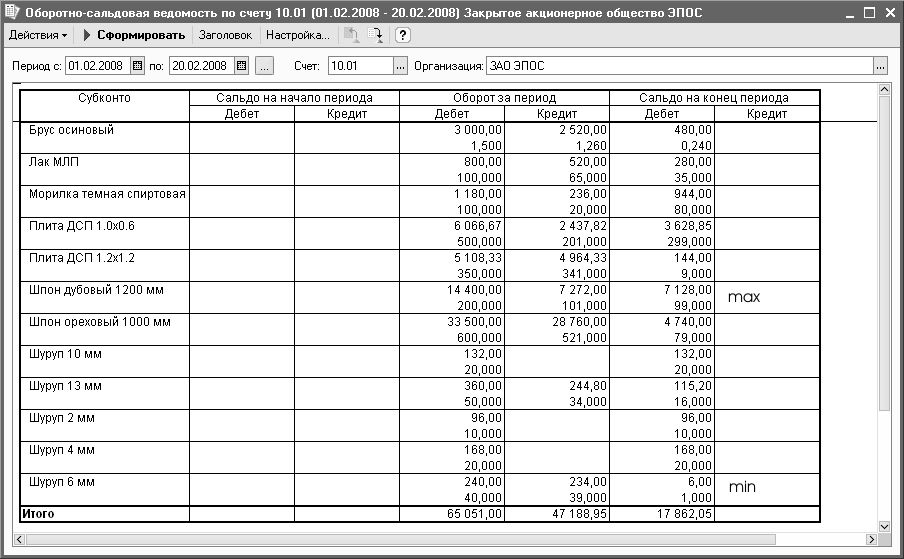Click debit turnover value 5 108,33
The image size is (904, 559).
pos(478,258)
